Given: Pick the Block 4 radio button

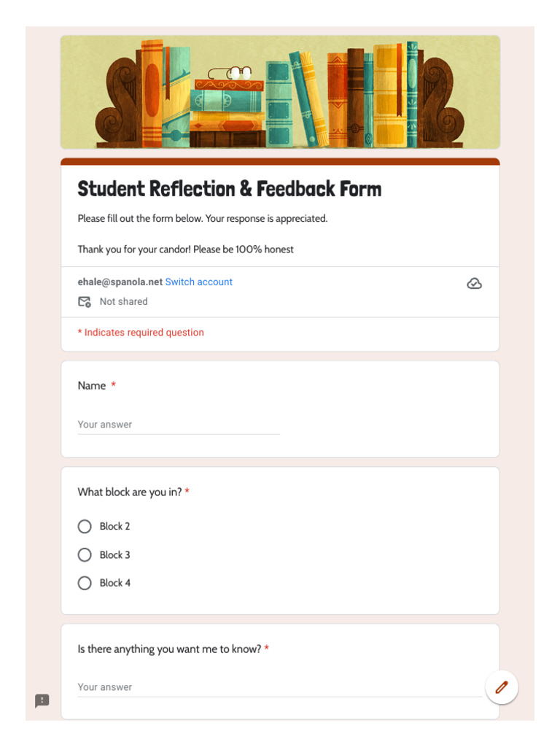Looking at the screenshot, I should (85, 583).
